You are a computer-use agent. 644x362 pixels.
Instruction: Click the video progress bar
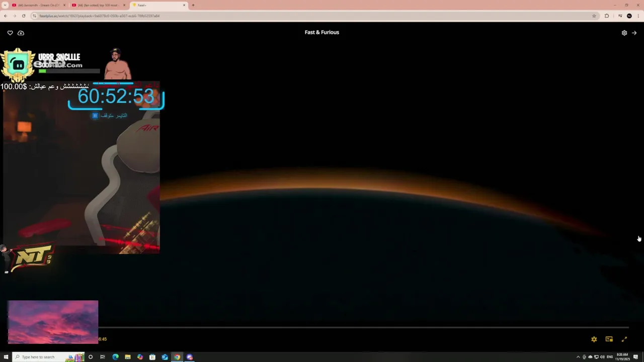[x=363, y=327]
